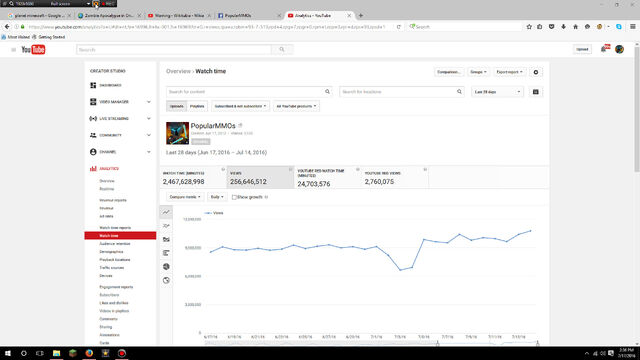This screenshot has height=360, width=640.
Task: Select the stacked area chart icon
Action: 166,239
